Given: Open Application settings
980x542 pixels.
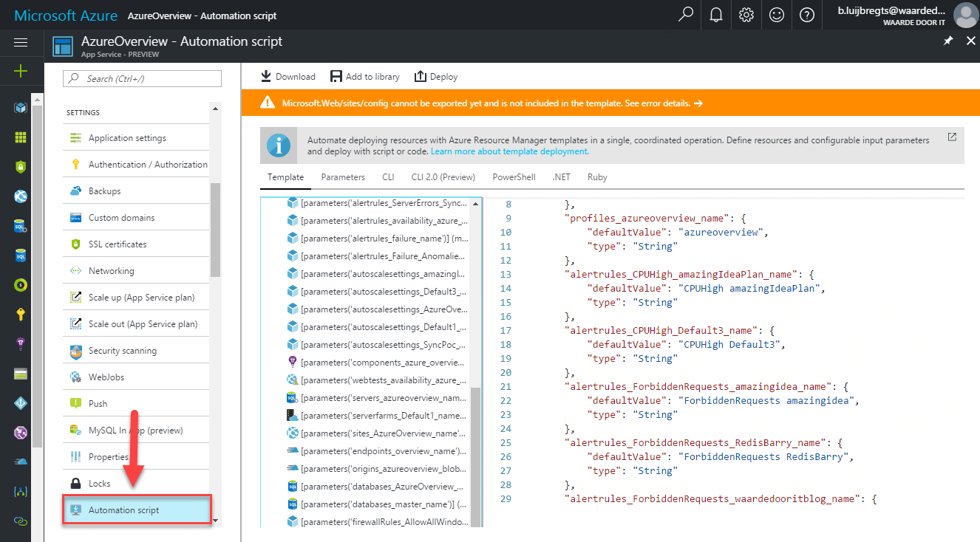Looking at the screenshot, I should [136, 138].
